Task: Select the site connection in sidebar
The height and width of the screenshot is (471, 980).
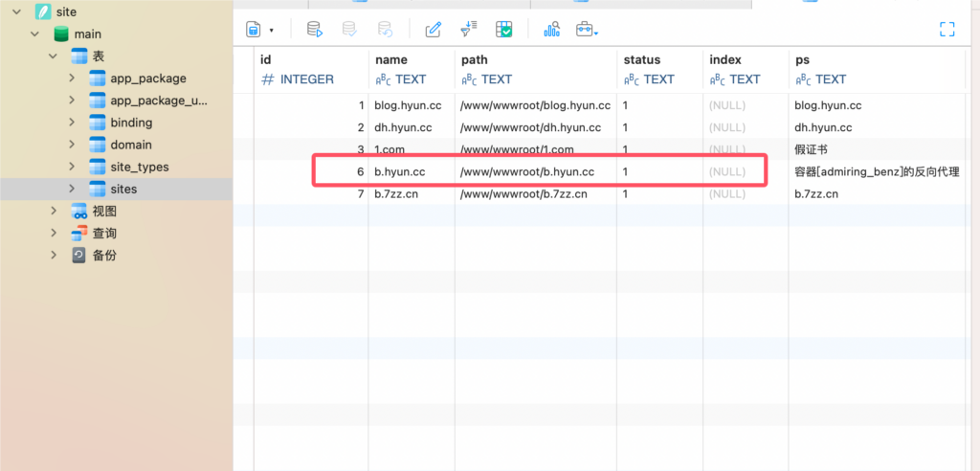Action: click(x=66, y=11)
